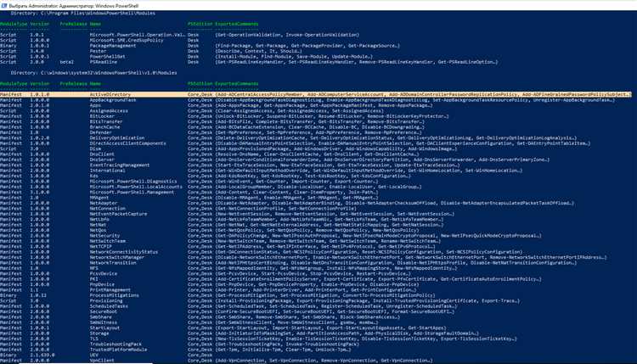The height and width of the screenshot is (364, 637).
Task: Click the Dism module name
Action: 95,148
